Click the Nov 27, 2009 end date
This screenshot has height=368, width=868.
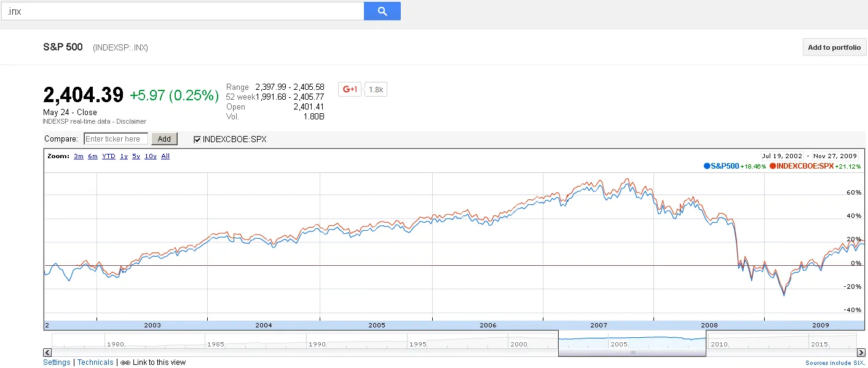click(x=835, y=156)
